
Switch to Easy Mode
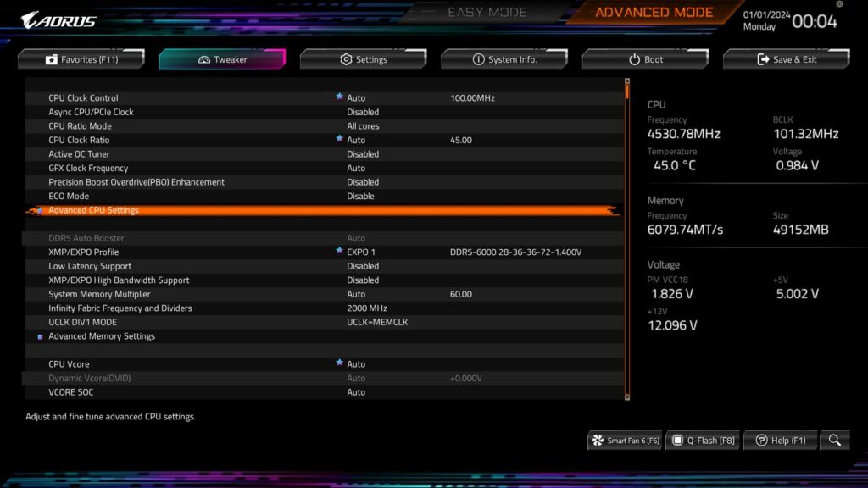point(487,12)
